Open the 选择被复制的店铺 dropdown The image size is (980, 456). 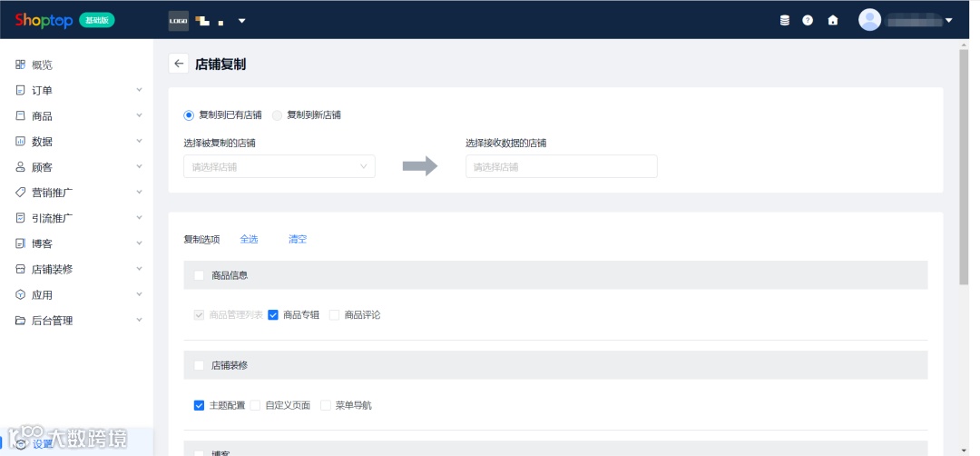click(x=279, y=167)
